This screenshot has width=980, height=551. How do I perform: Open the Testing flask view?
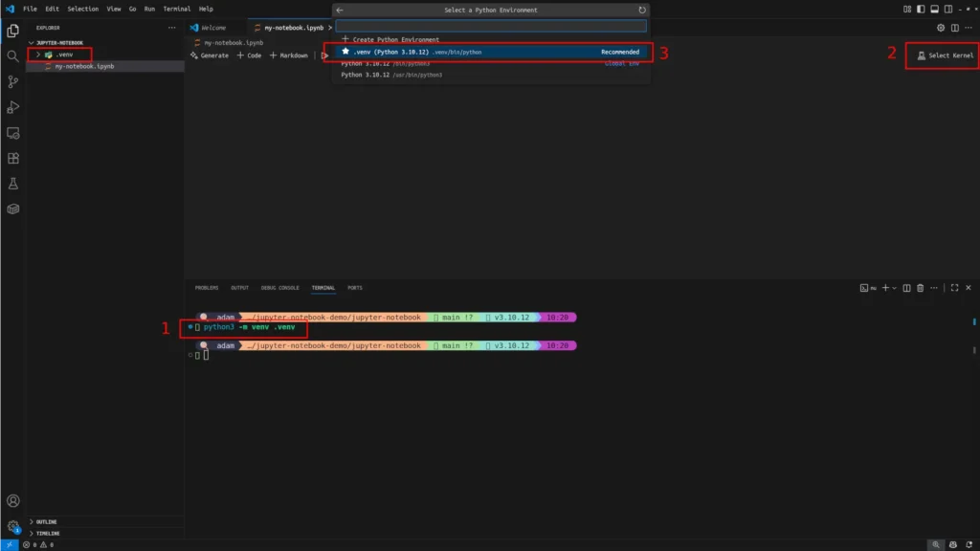point(13,184)
